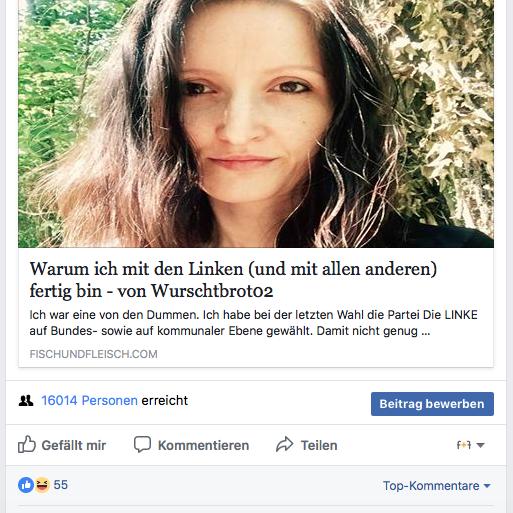Open the woman's selfie preview image

click(256, 124)
